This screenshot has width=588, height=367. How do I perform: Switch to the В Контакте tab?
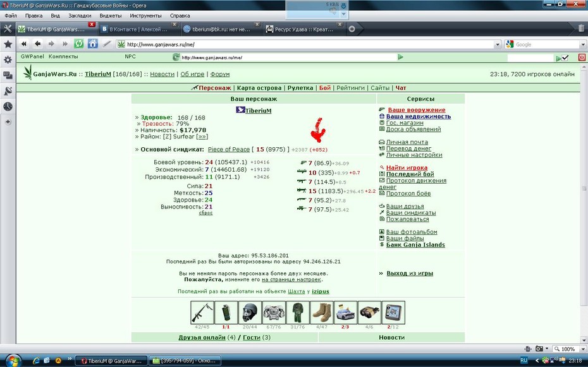(x=138, y=29)
